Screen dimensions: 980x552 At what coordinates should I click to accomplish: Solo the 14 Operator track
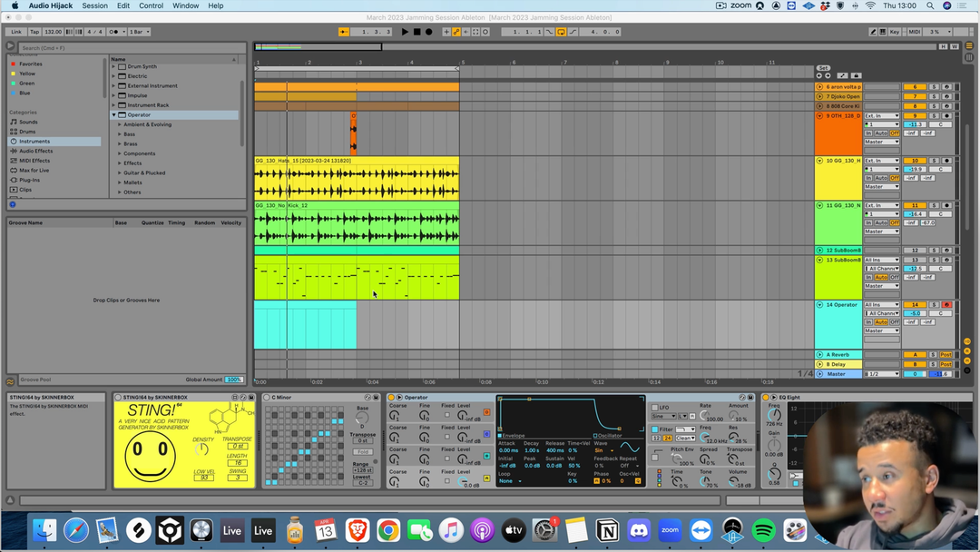pos(933,305)
